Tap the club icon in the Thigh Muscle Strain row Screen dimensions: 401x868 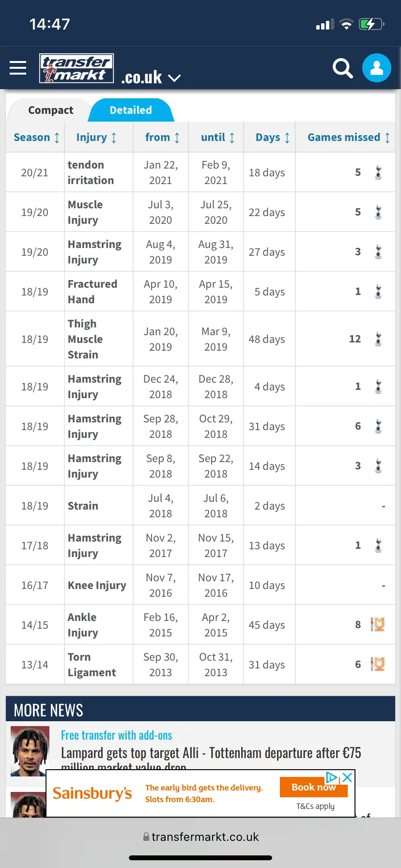378,339
